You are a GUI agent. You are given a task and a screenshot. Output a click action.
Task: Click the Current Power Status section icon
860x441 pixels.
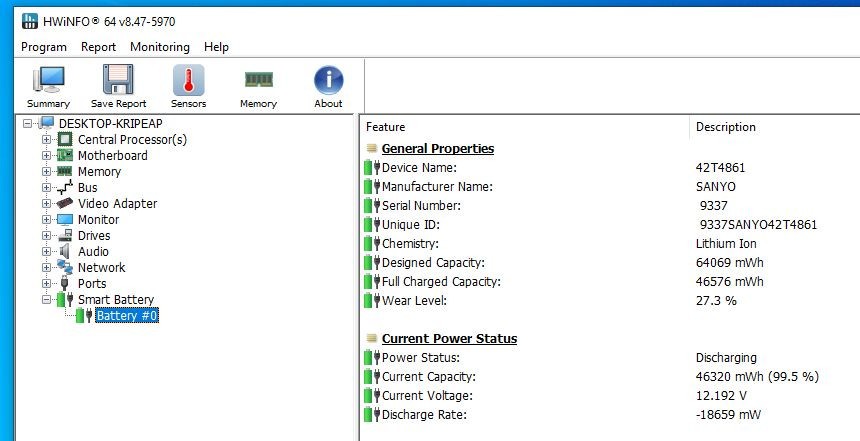[371, 338]
